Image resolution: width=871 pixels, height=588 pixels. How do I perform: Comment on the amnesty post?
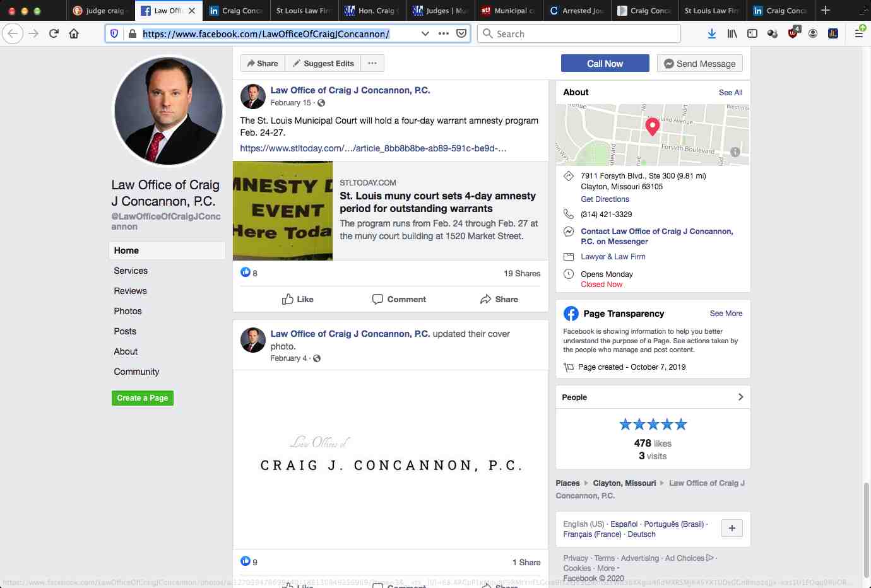(399, 299)
